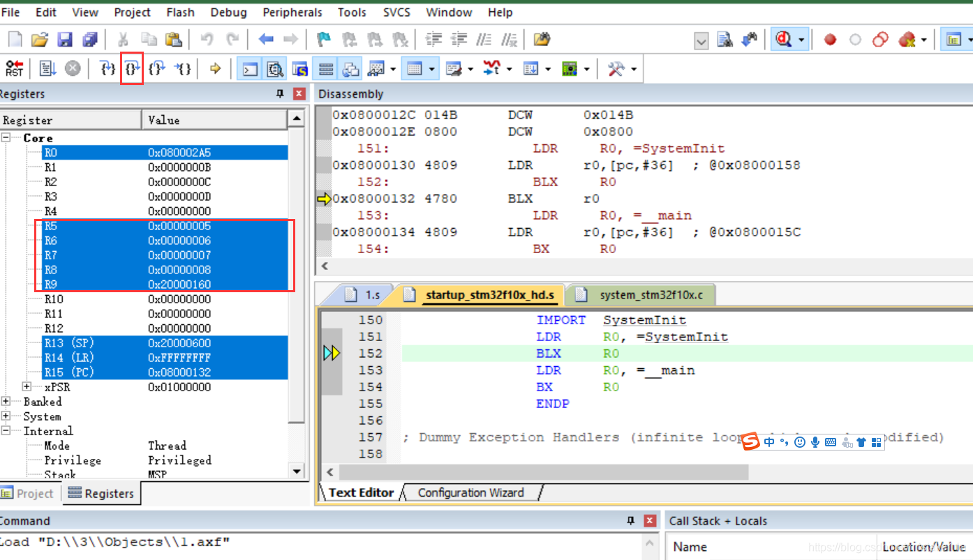Click the Step Over debug icon
This screenshot has width=973, height=560.
tap(132, 68)
